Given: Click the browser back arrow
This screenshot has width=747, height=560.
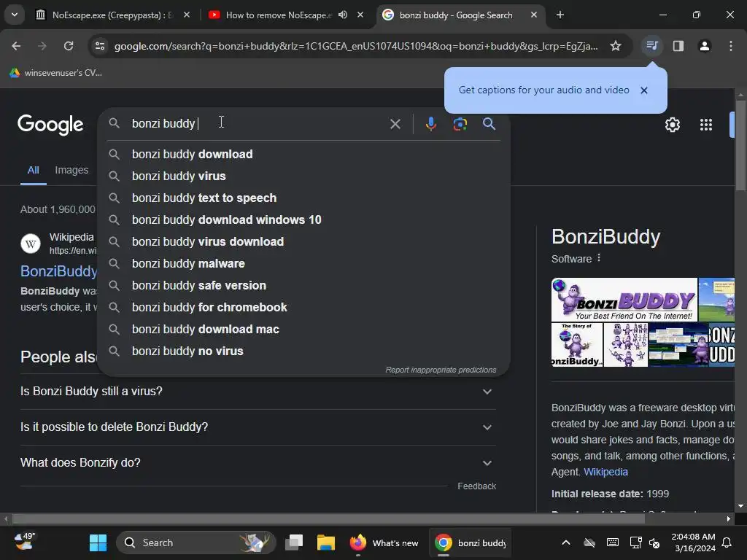Looking at the screenshot, I should (16, 46).
